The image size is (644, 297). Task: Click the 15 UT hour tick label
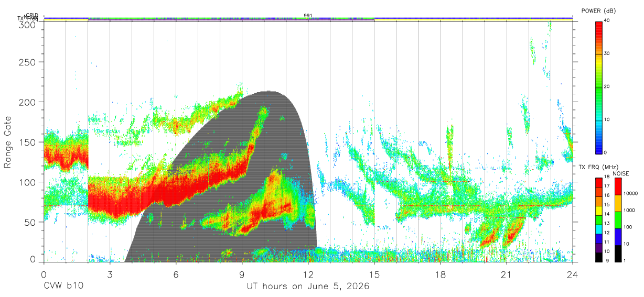(x=374, y=274)
